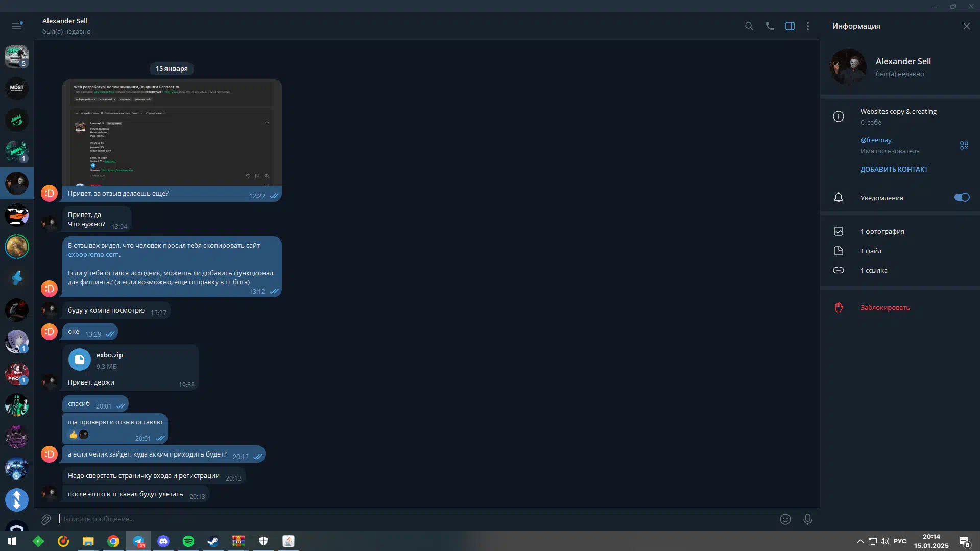980x551 pixels.
Task: Click the attach file paperclip icon
Action: [46, 519]
